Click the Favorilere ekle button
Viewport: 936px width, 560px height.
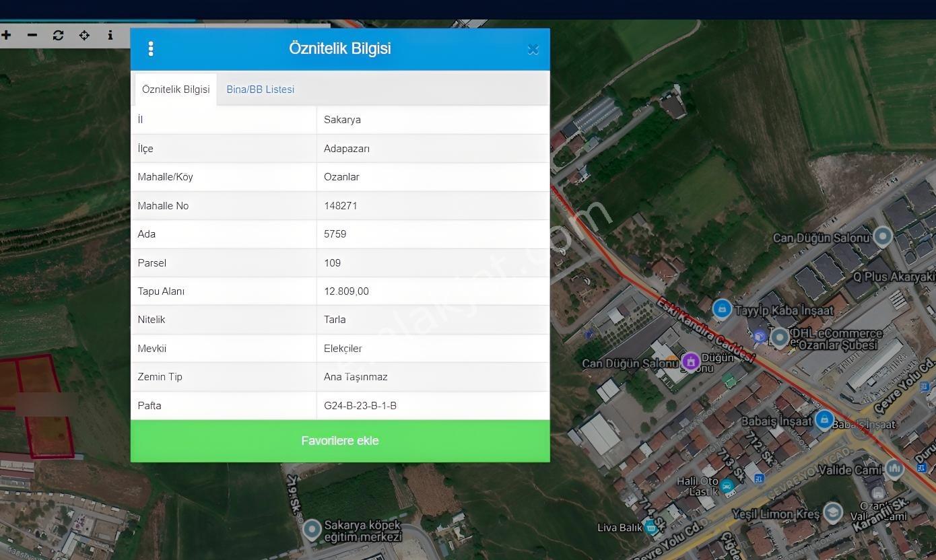pos(340,441)
